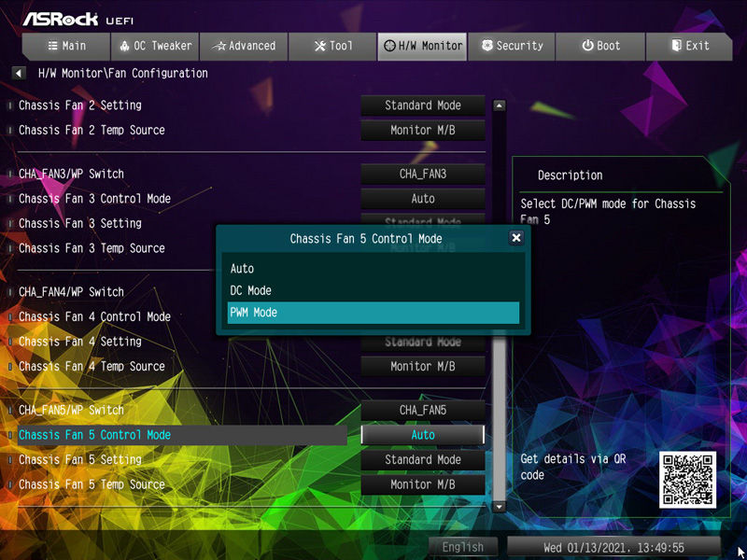747x560 pixels.
Task: Select the Tool tab
Action: [332, 46]
